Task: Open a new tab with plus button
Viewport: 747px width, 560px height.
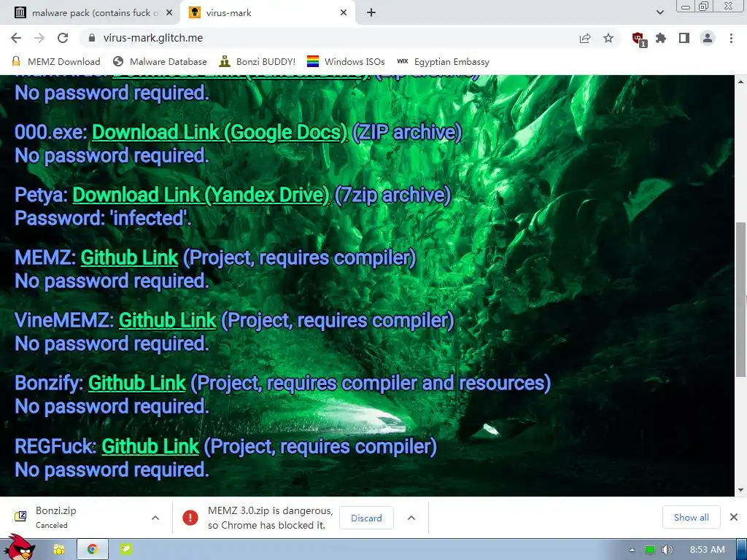Action: coord(371,13)
